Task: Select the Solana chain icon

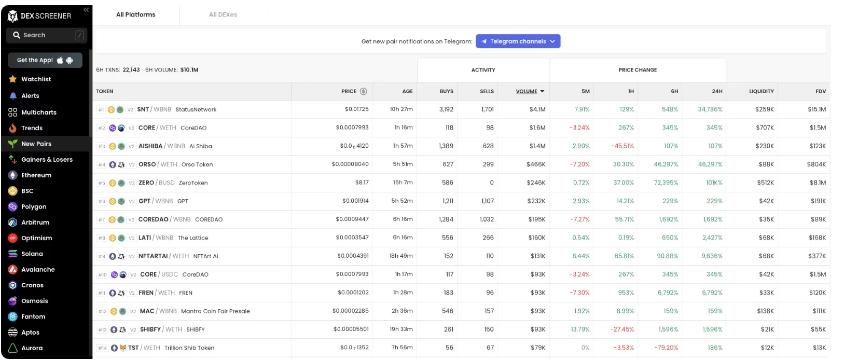Action: (13, 254)
